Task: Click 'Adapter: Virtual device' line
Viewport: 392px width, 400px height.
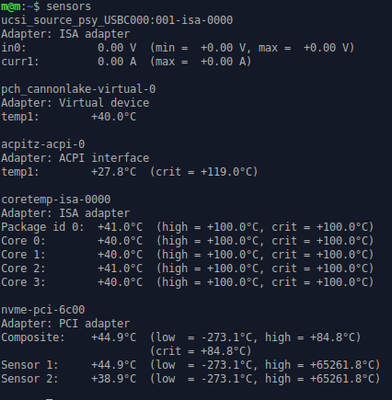Action: tap(75, 103)
